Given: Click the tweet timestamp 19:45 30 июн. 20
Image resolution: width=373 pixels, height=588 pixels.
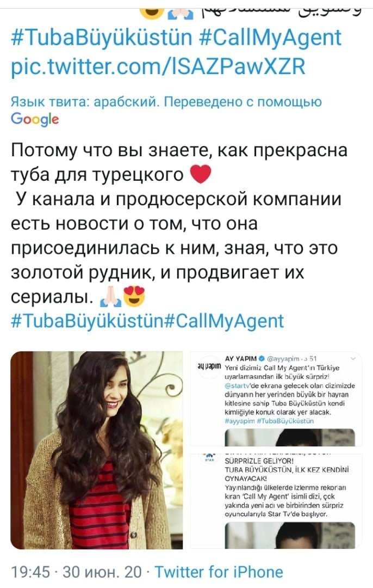Looking at the screenshot, I should 77,572.
